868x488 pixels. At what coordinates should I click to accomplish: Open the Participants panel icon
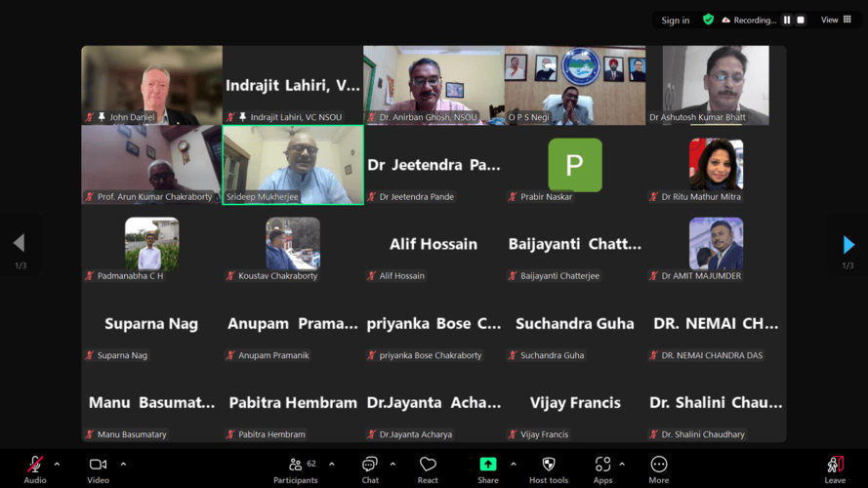(x=295, y=465)
